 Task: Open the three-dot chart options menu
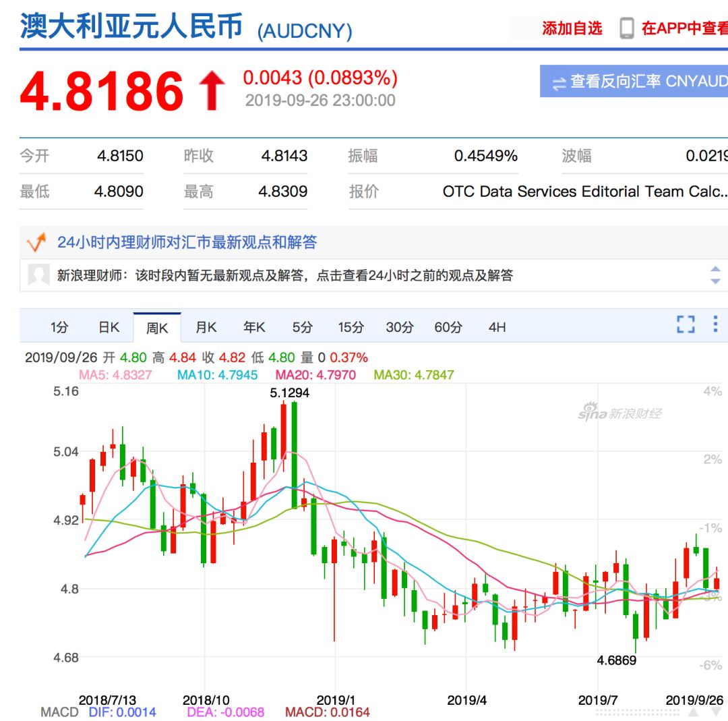(716, 325)
